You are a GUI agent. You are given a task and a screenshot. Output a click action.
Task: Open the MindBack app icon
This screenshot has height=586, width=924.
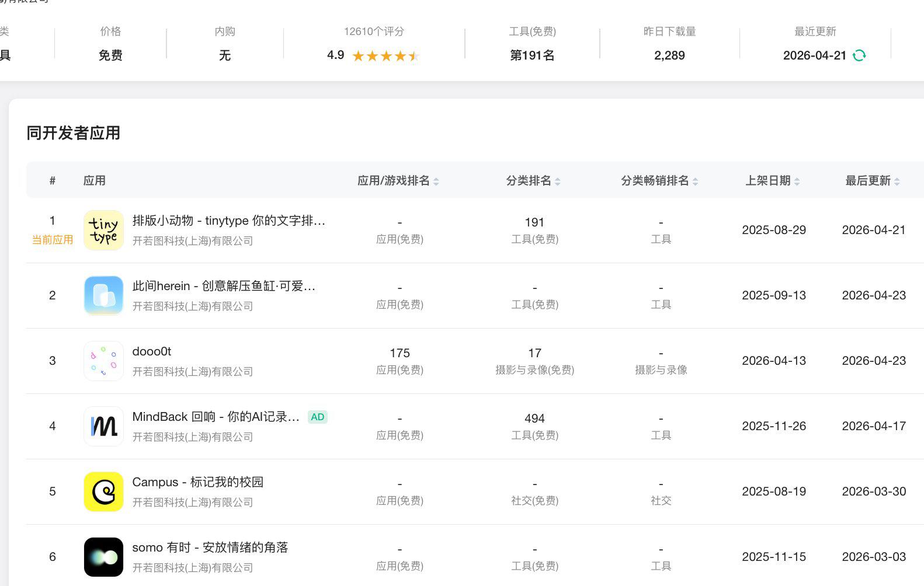pos(103,426)
